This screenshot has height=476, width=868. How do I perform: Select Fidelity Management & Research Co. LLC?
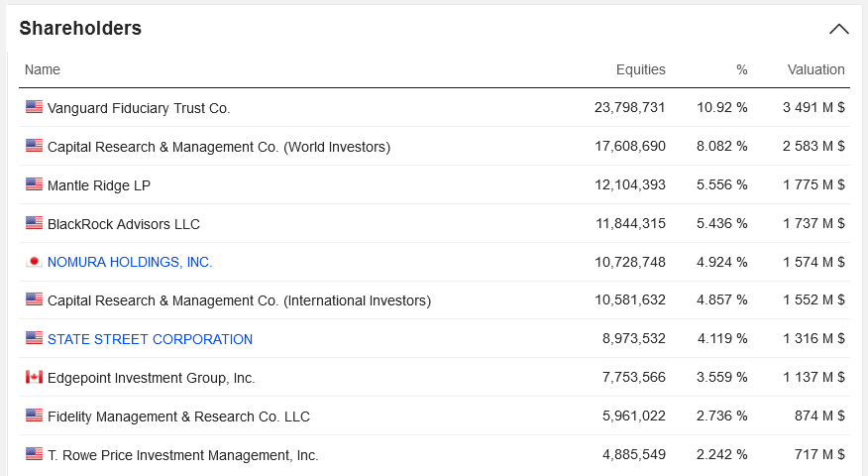pos(178,416)
